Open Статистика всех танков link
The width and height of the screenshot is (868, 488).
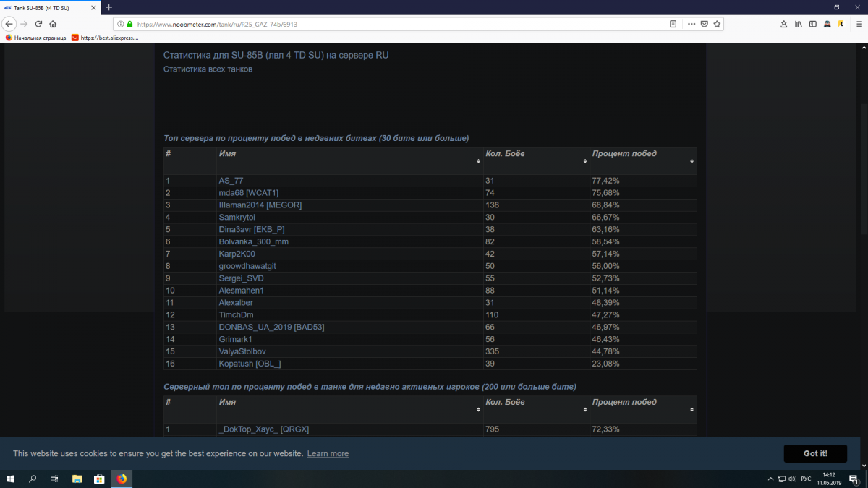(208, 69)
